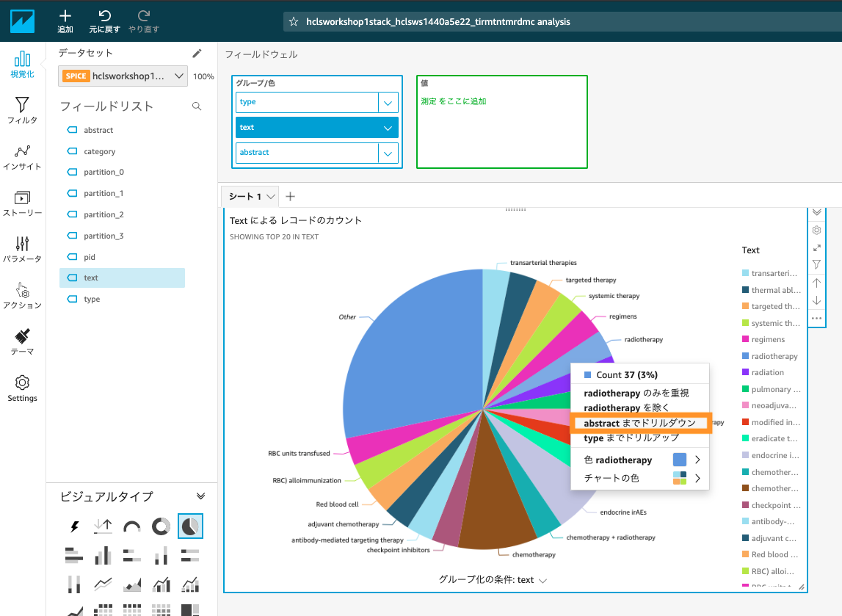
Task: Open the text field well dropdown
Action: pyautogui.click(x=388, y=128)
